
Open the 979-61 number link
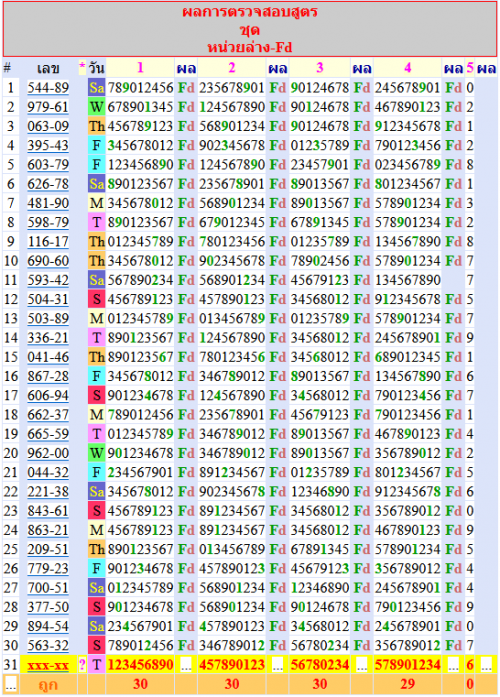(x=48, y=107)
